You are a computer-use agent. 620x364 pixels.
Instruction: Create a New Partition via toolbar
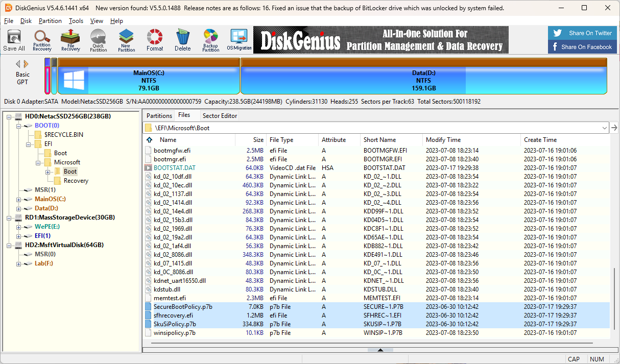tap(126, 40)
